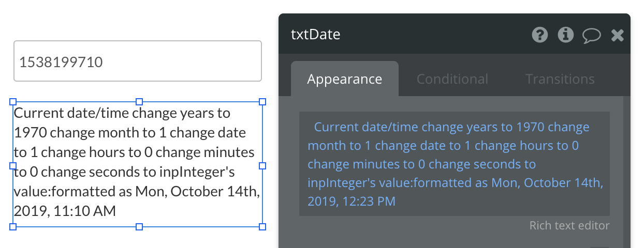Image resolution: width=644 pixels, height=248 pixels.
Task: Click the question mark help icon
Action: click(539, 35)
